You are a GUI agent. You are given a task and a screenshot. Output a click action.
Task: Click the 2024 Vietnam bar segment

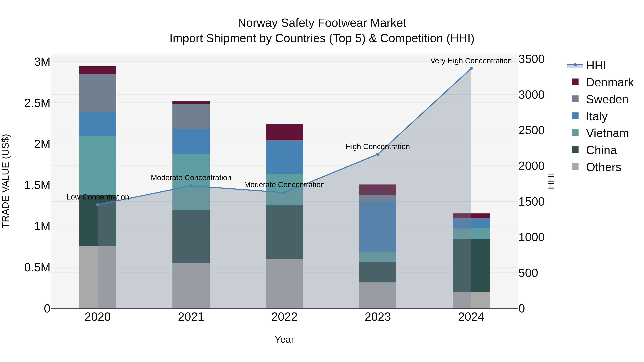coord(471,234)
